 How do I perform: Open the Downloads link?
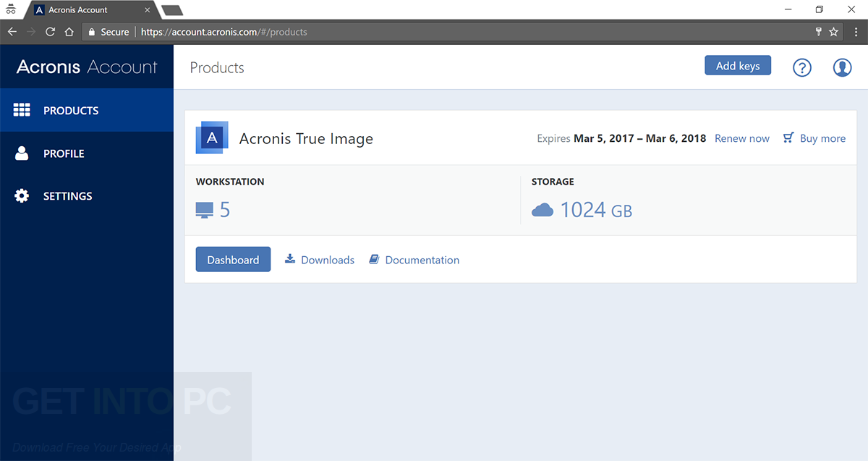pos(328,260)
